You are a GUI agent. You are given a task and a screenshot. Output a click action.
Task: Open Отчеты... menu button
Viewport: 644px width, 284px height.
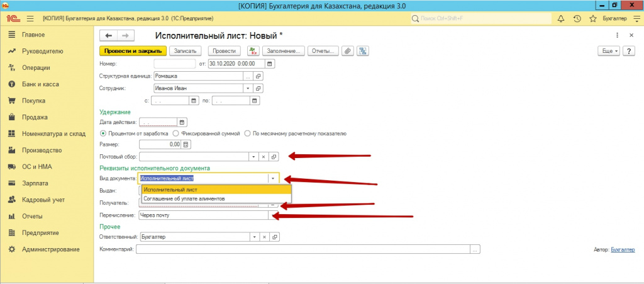(323, 51)
